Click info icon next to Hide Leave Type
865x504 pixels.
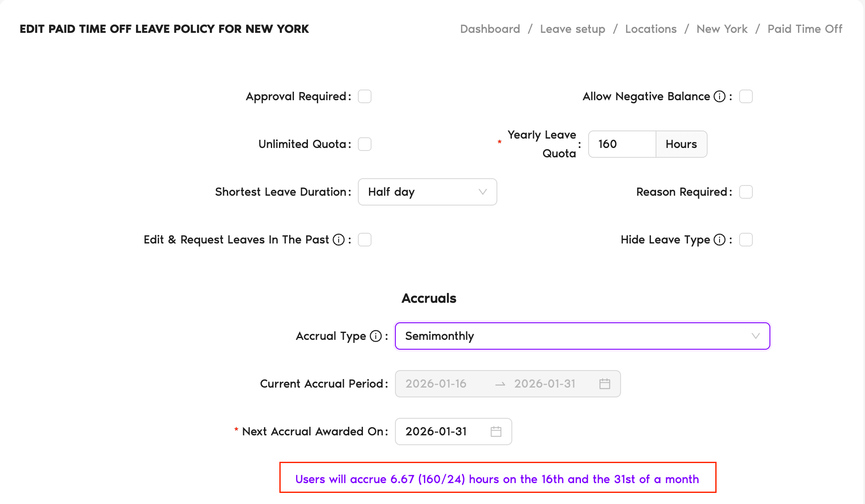pyautogui.click(x=720, y=240)
